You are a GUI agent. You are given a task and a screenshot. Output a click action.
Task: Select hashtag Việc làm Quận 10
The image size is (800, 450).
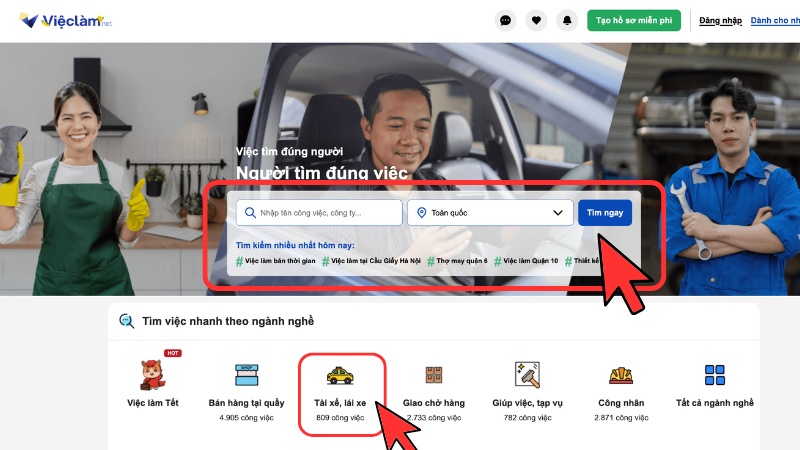tap(527, 261)
